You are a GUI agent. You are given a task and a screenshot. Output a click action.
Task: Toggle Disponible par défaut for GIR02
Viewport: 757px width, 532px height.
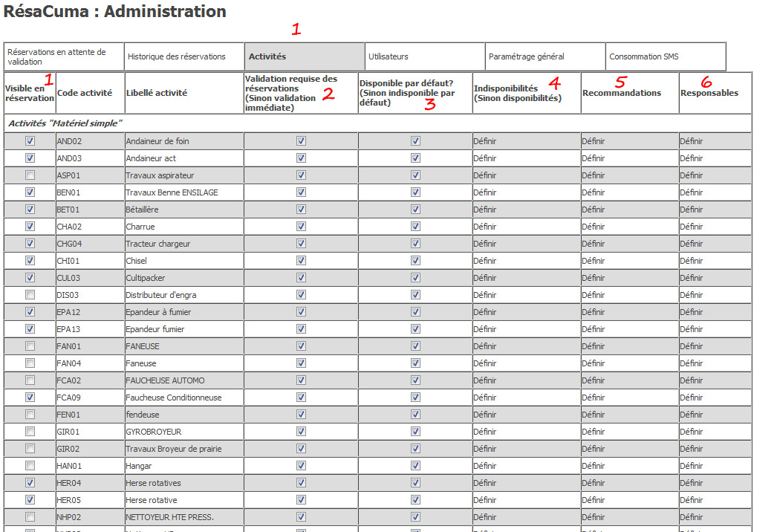(415, 449)
